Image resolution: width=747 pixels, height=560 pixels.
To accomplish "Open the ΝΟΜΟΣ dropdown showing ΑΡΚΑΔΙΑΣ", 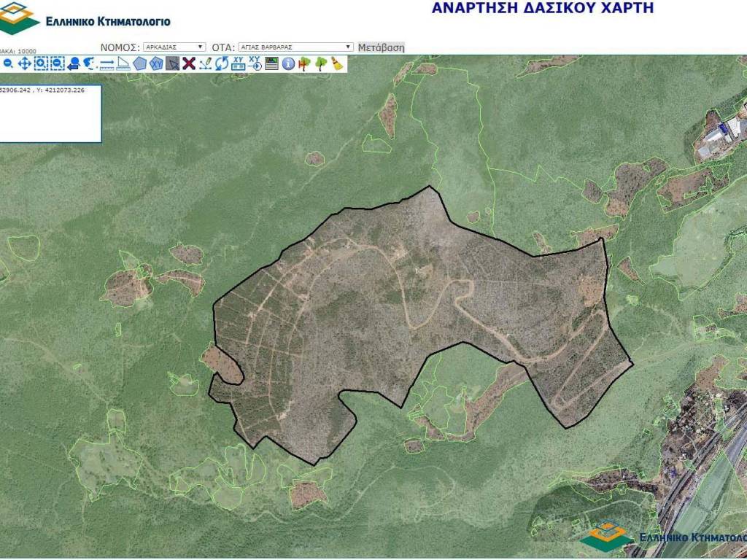I will (174, 47).
